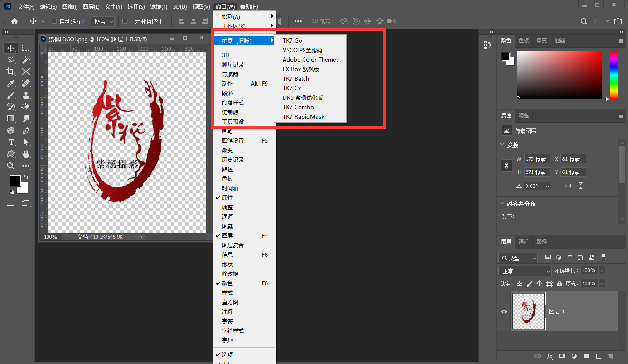Add a layer mask icon
Viewport: 628px width, 364px height.
tap(561, 356)
